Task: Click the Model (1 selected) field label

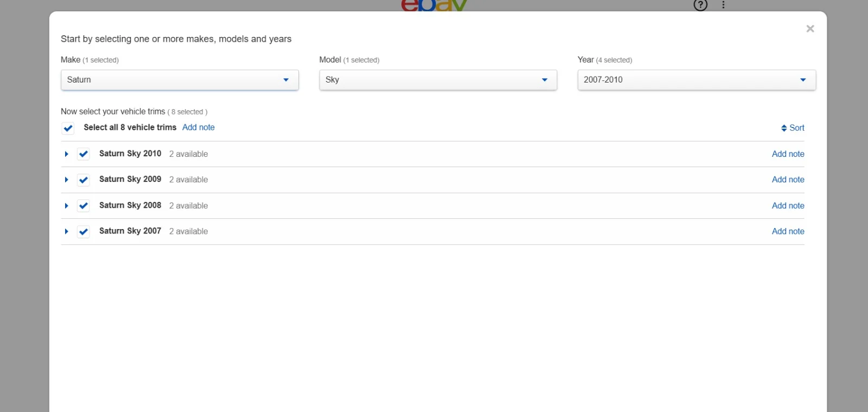Action: click(x=349, y=60)
